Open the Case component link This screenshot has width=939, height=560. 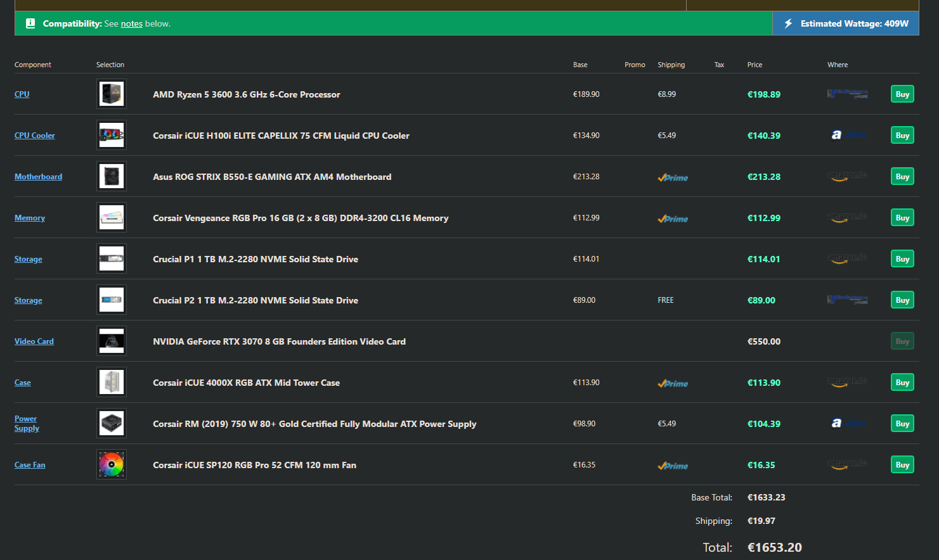(23, 382)
